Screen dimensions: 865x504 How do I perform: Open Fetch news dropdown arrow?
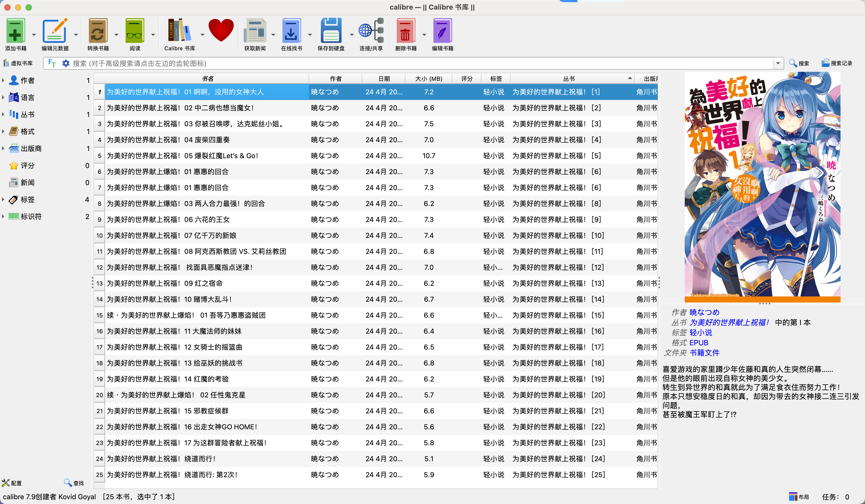(273, 35)
